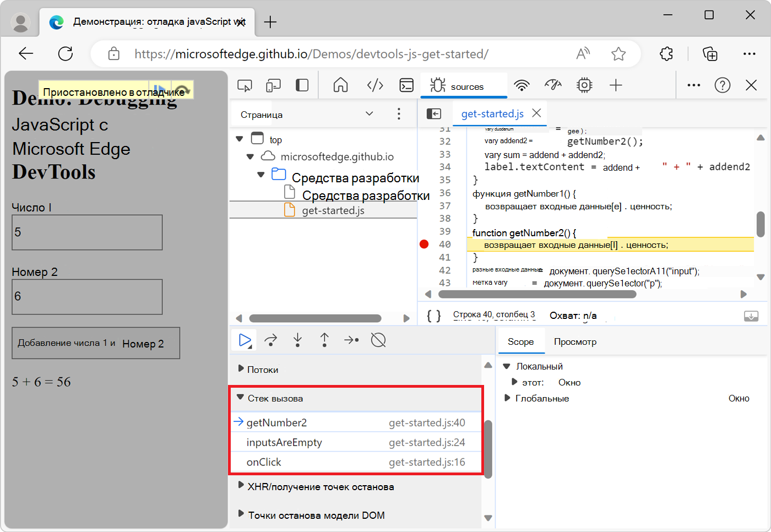The width and height of the screenshot is (771, 532).
Task: Open the Страница dropdown
Action: pyautogui.click(x=369, y=114)
